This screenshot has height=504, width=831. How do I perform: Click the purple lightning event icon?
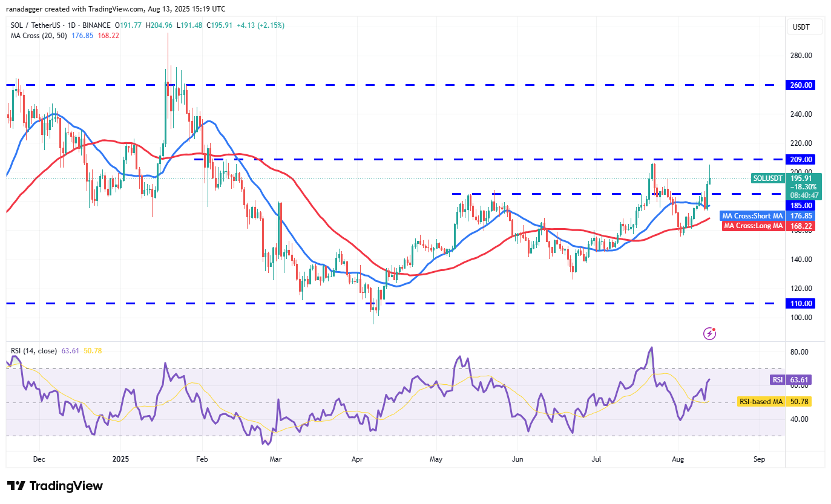pos(710,333)
